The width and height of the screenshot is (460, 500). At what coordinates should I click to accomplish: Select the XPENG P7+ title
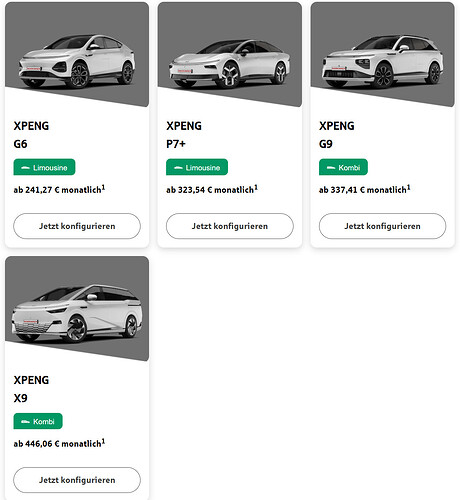[184, 135]
